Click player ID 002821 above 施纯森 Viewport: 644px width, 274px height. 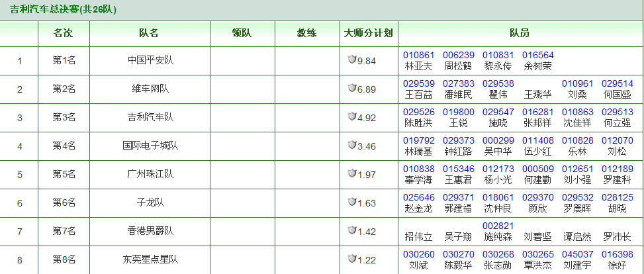(498, 226)
